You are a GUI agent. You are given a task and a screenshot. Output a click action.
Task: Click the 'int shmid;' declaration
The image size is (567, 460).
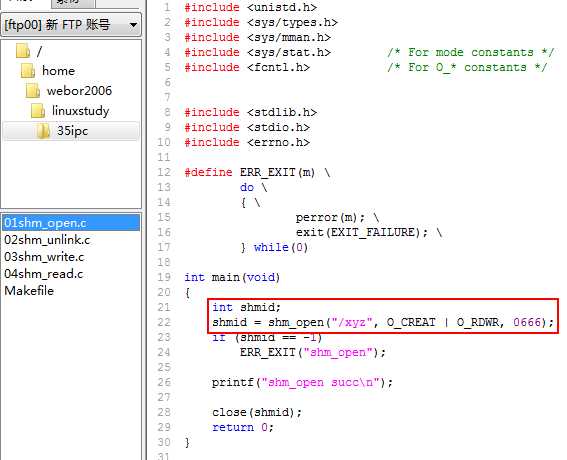coord(246,307)
